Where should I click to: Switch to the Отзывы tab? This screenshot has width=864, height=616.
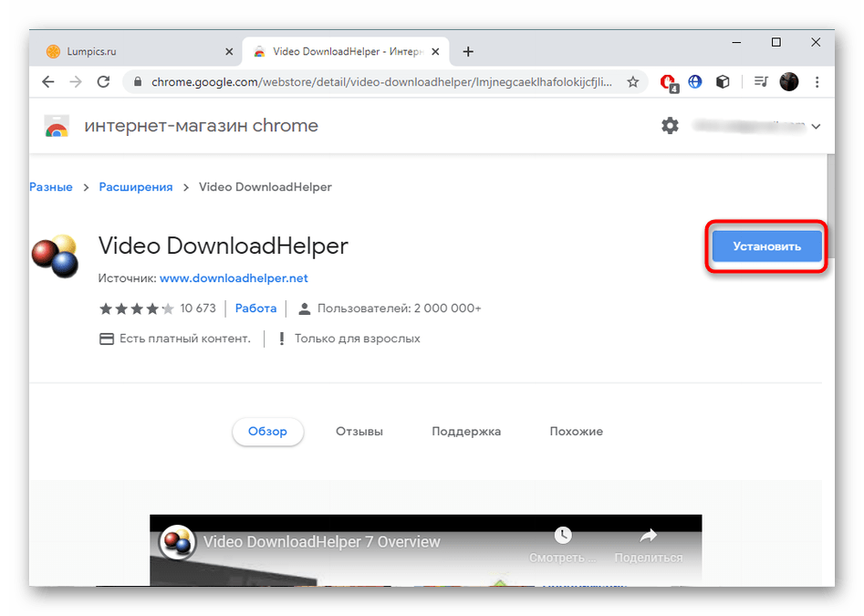359,432
